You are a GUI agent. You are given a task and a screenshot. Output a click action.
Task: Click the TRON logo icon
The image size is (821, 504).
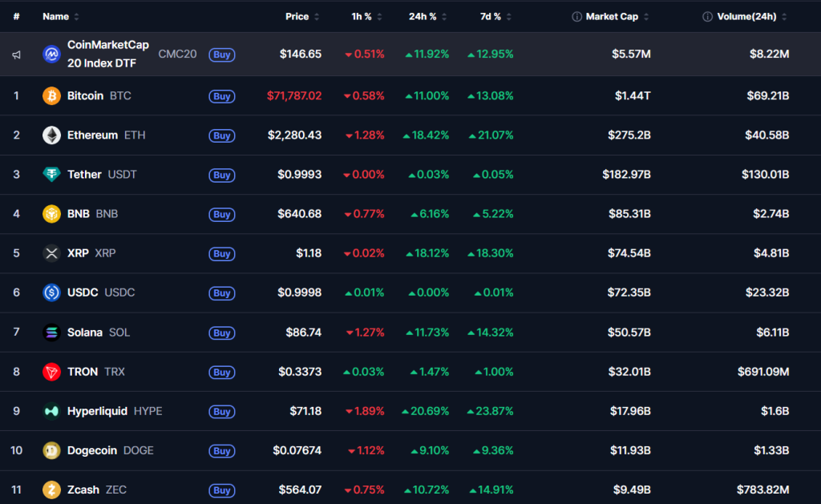point(51,372)
